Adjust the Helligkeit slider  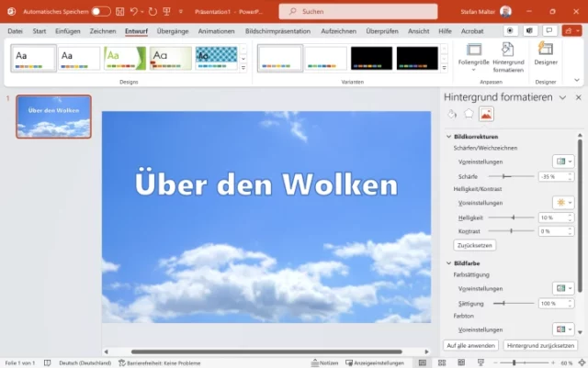(x=511, y=217)
